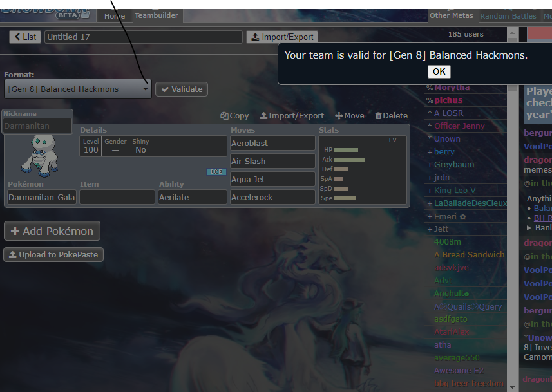The width and height of the screenshot is (552, 392).
Task: Open user asdfgato profile
Action: point(451,319)
